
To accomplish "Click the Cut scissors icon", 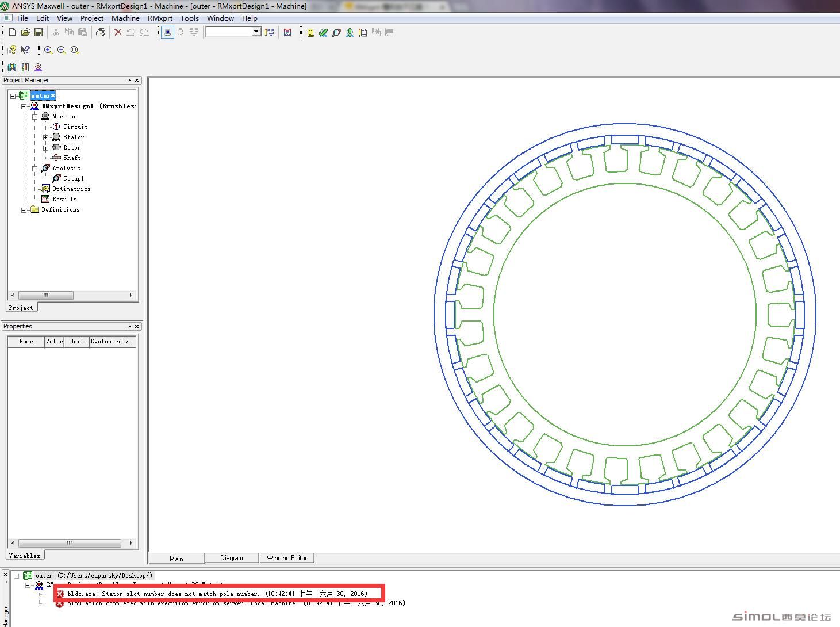I will tap(56, 32).
